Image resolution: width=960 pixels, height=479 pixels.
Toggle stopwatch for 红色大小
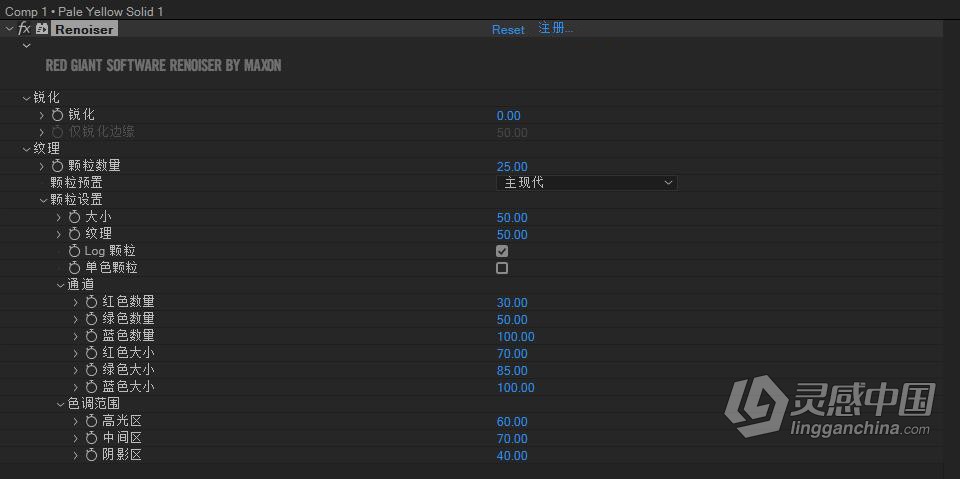tap(92, 353)
